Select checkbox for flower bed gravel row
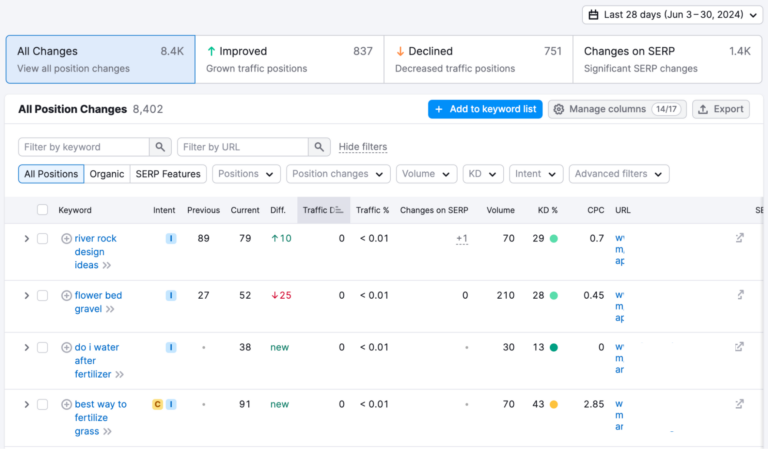The image size is (768, 449). click(42, 296)
